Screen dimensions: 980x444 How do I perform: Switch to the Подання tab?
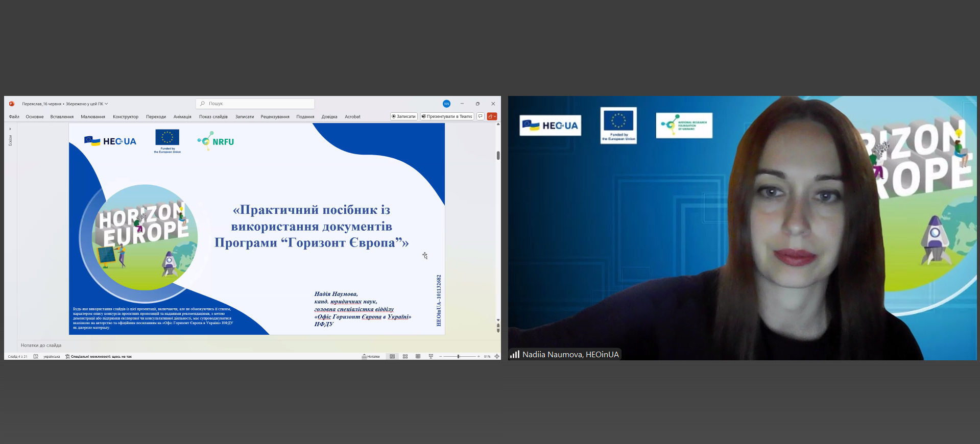(305, 117)
